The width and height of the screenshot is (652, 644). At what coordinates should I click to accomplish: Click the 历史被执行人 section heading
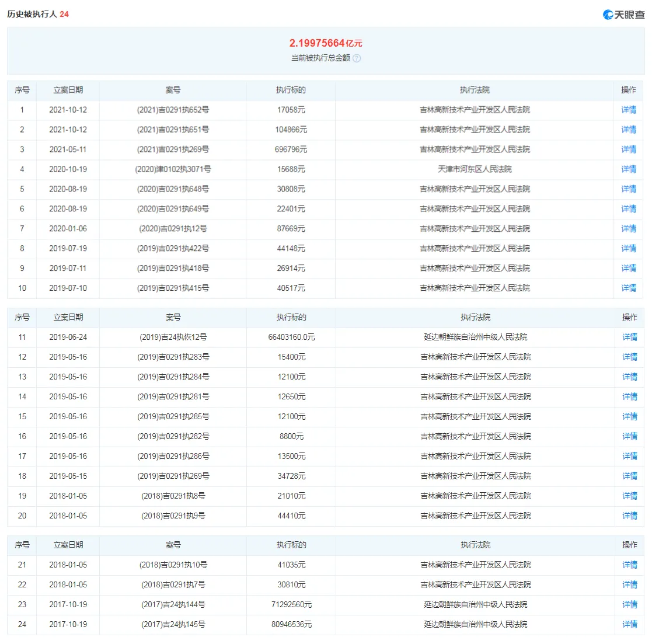click(32, 14)
